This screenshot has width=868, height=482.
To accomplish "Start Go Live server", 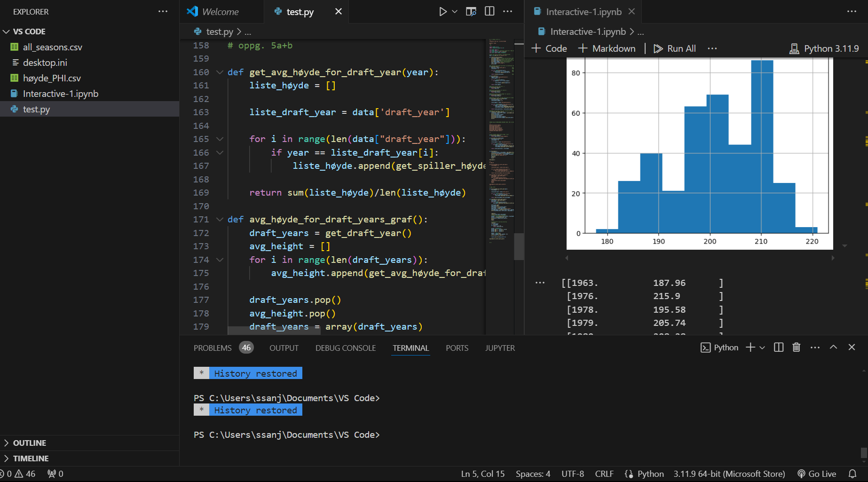I will tap(817, 474).
